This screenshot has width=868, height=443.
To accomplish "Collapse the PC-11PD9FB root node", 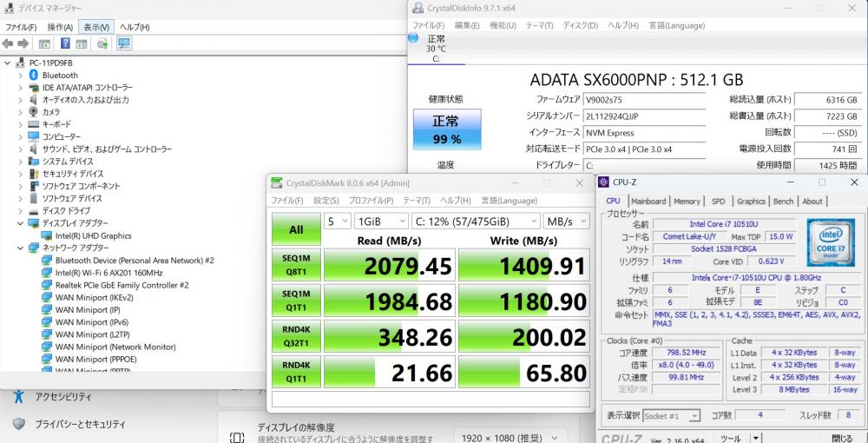I will 7,63.
